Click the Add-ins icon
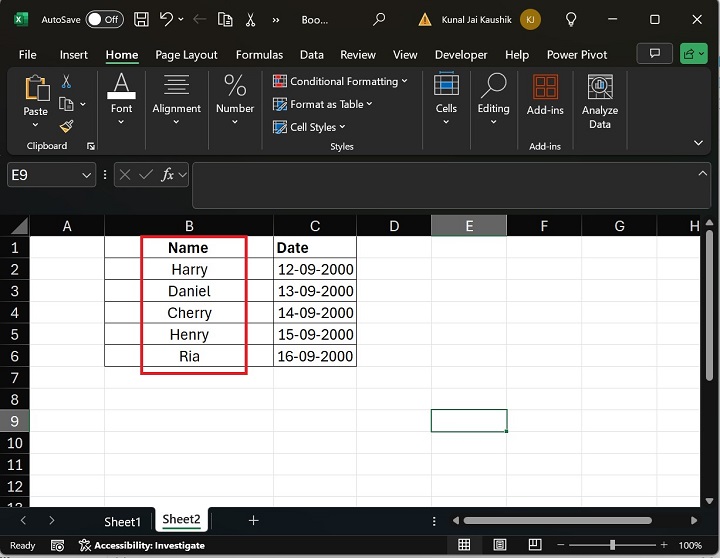 (545, 95)
